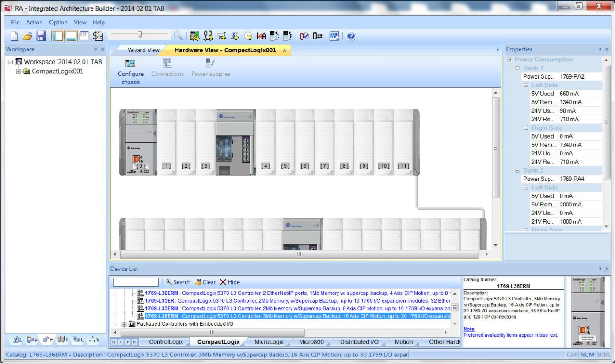The image size is (615, 364).
Task: Click the i4A advisor toolbar icon
Action: [261, 36]
